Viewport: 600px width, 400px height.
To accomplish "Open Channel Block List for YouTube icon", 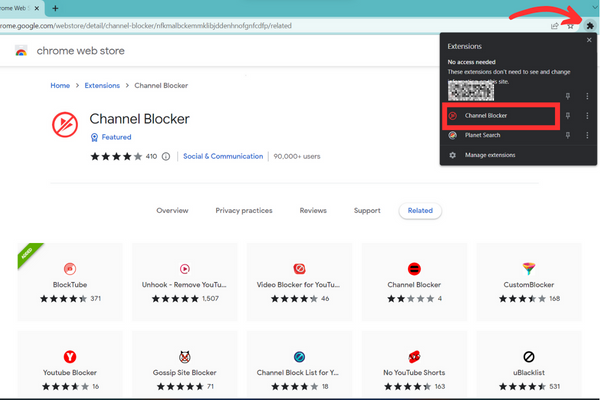I will (299, 357).
